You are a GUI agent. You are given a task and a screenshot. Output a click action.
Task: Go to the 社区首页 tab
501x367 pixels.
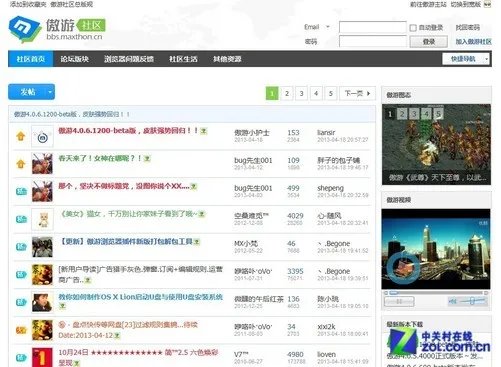click(x=31, y=59)
